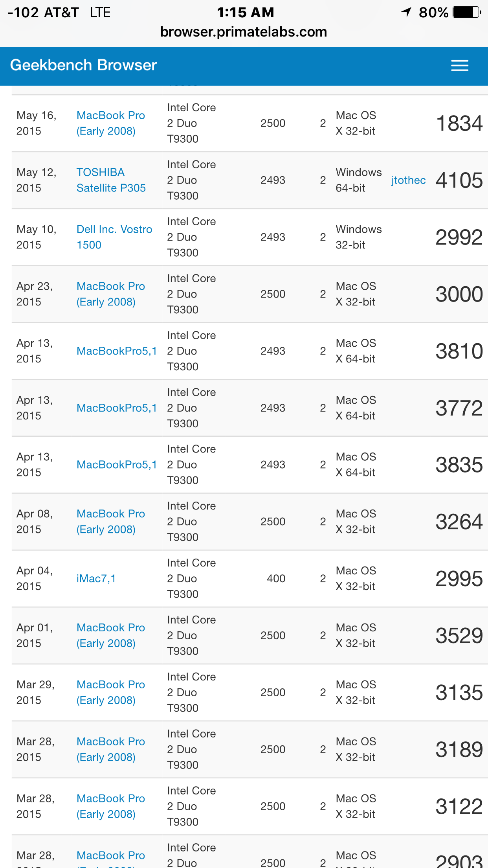Open the MacBookPro5,1 result scoring 3835
The height and width of the screenshot is (868, 488).
click(x=116, y=465)
